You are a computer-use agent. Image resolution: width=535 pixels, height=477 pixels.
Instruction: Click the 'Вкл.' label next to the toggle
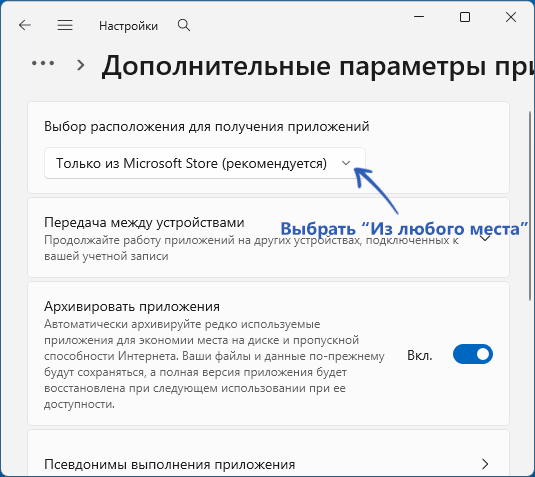pos(419,356)
